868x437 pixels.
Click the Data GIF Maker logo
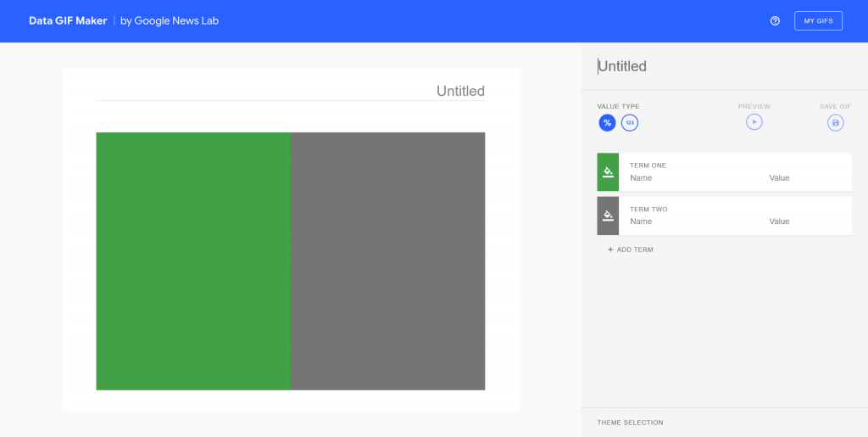[x=68, y=20]
